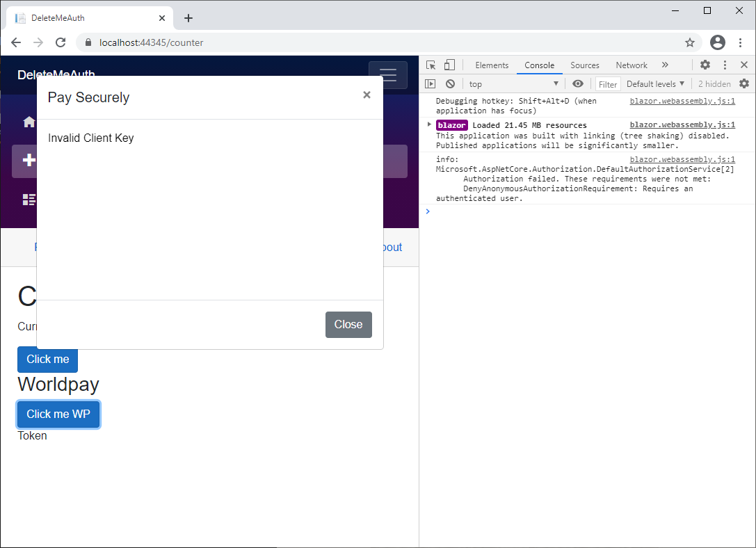Screen dimensions: 756x548
Task: Clear the console with the no-entry icon
Action: tap(450, 83)
